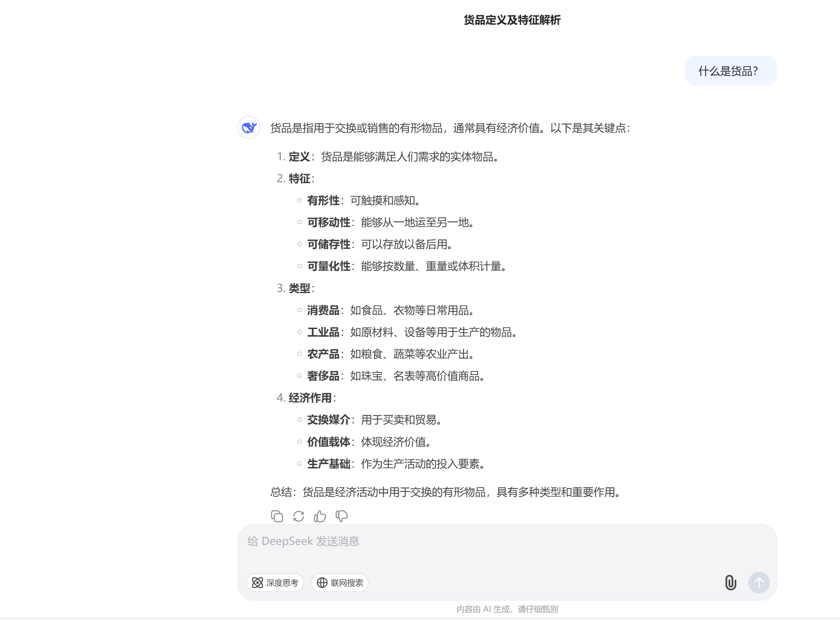Click the 经济作用 section heading
The width and height of the screenshot is (840, 620).
pos(310,398)
